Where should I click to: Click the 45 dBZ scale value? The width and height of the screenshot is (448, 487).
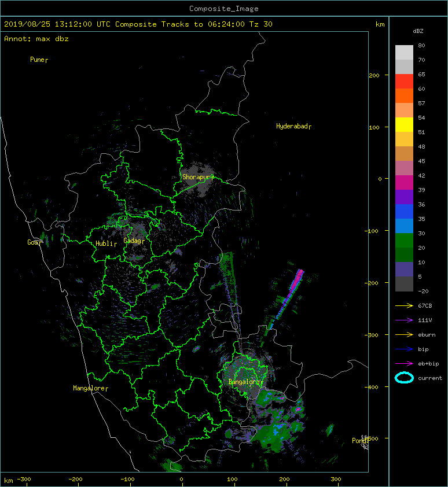coord(421,161)
